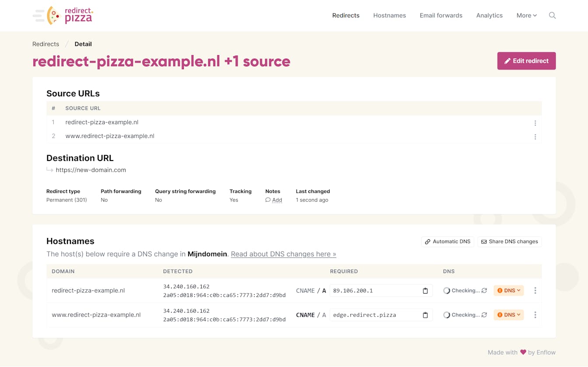This screenshot has width=588, height=367.
Task: Click the Edit redirect button
Action: point(526,61)
